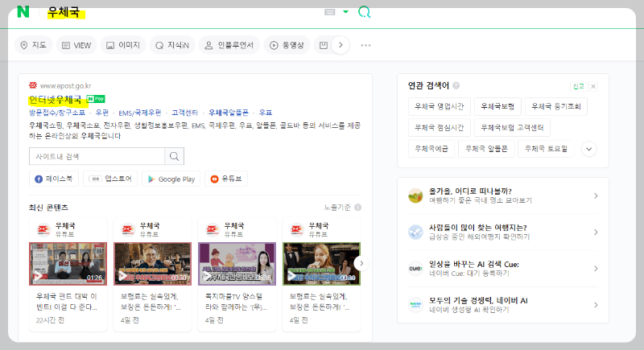Open 모두의 기술 경쟁력, 네이버 AI item
The height and width of the screenshot is (350, 644).
pyautogui.click(x=502, y=305)
